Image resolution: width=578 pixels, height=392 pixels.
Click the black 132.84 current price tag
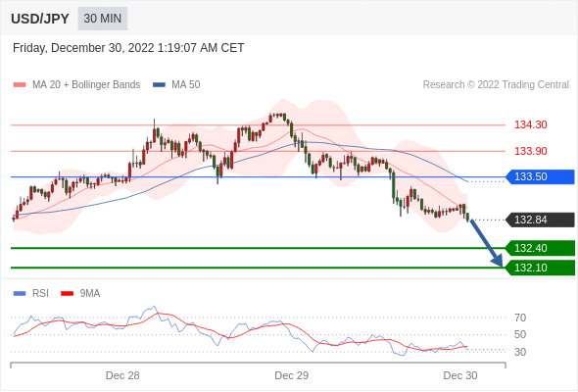(x=540, y=220)
